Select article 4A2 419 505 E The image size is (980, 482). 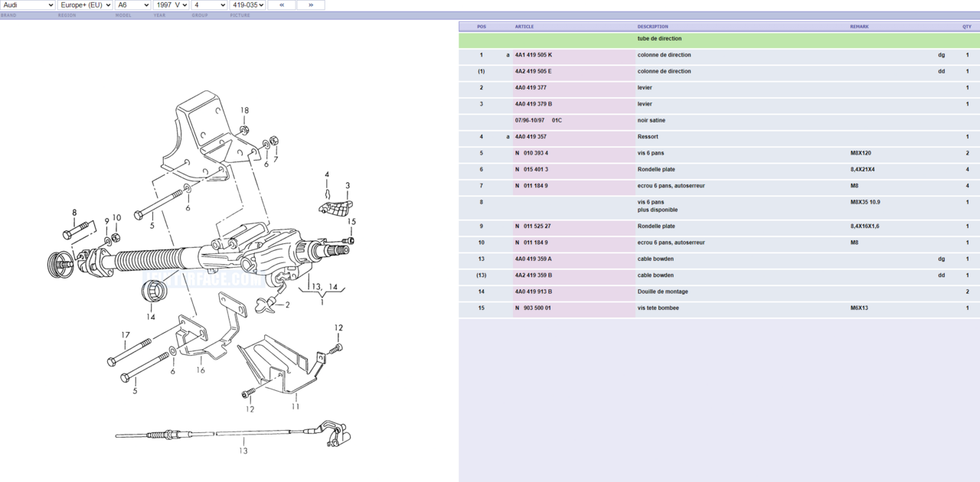tap(536, 71)
